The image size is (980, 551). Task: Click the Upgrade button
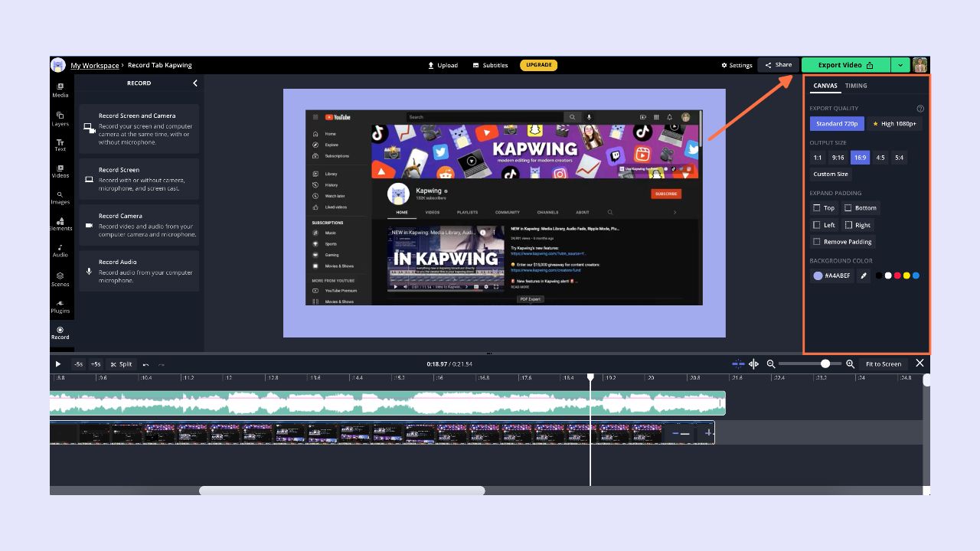(x=538, y=65)
